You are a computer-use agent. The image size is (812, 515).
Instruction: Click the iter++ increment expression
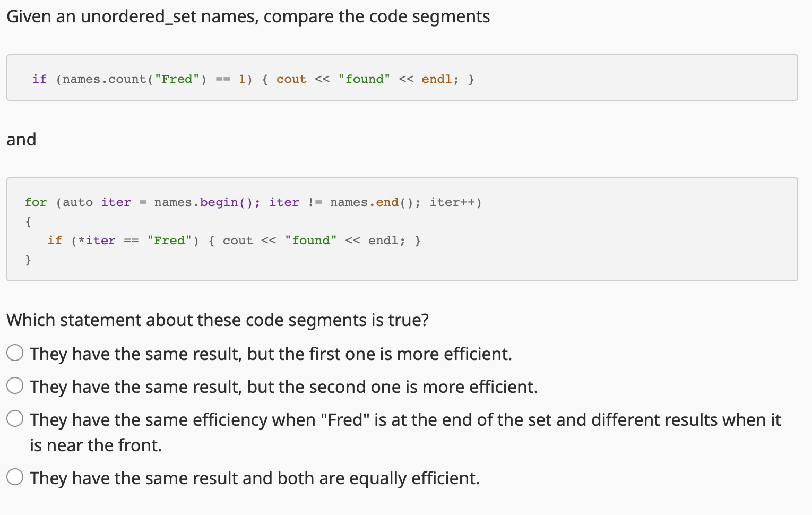pos(454,202)
